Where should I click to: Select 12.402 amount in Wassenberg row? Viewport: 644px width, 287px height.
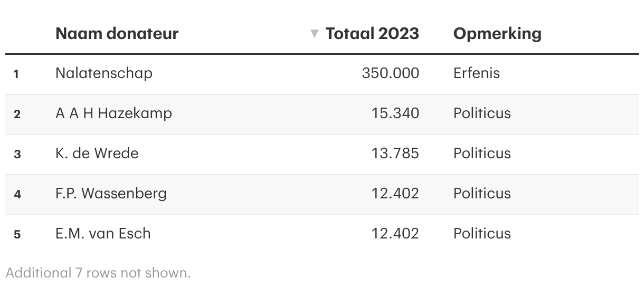click(x=395, y=194)
